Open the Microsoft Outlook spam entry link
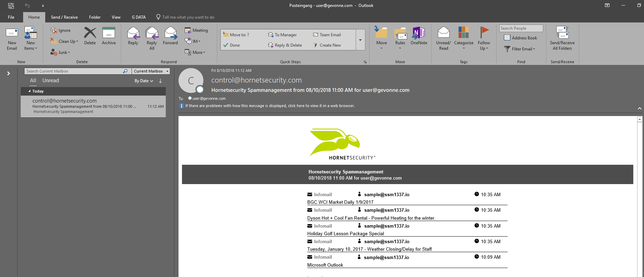Image resolution: width=644 pixels, height=277 pixels. (x=325, y=265)
